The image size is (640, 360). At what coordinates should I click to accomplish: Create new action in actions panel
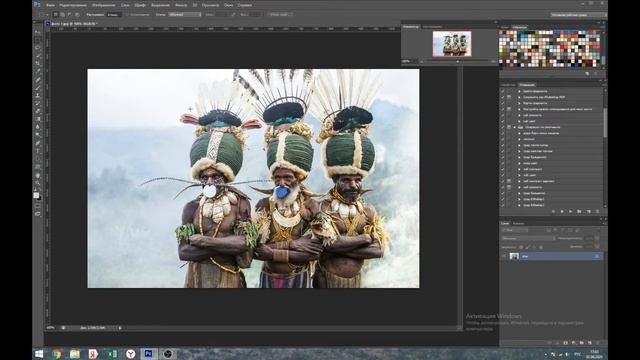pyautogui.click(x=589, y=211)
